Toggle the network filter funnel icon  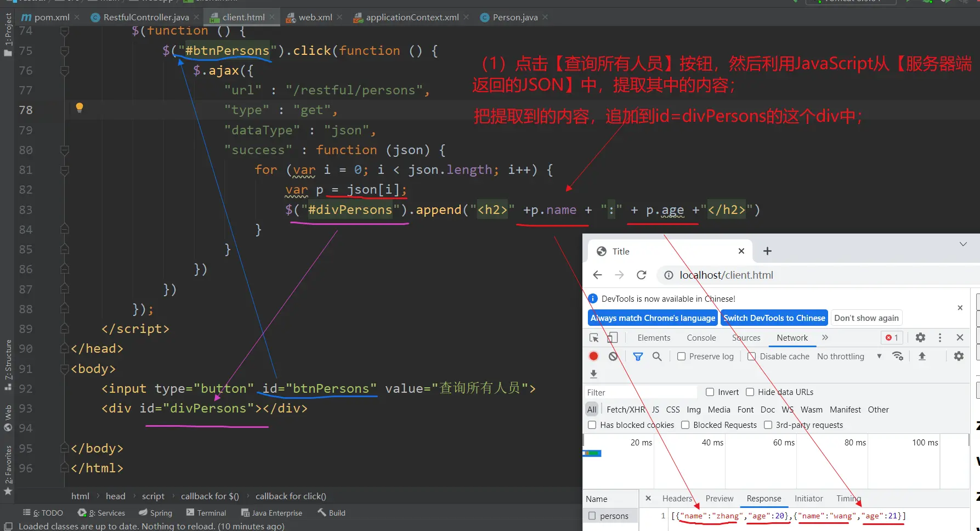[638, 356]
